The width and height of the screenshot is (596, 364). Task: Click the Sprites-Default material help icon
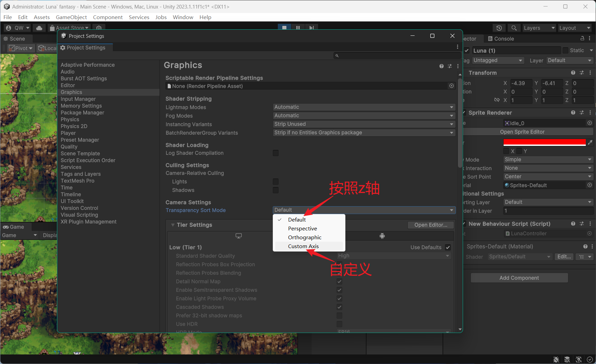(x=585, y=246)
